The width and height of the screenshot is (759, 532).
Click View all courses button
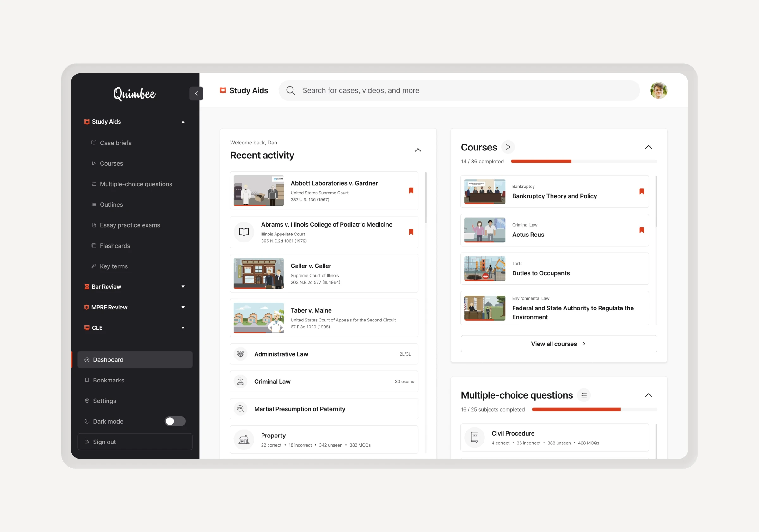[558, 344]
